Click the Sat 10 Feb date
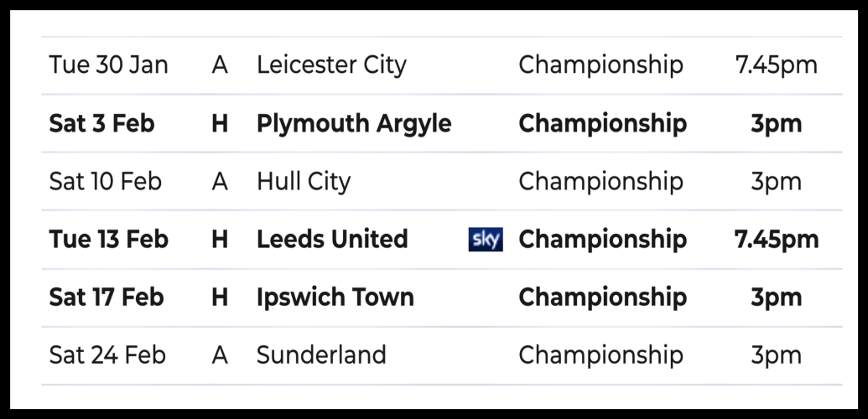The width and height of the screenshot is (868, 419). [106, 182]
